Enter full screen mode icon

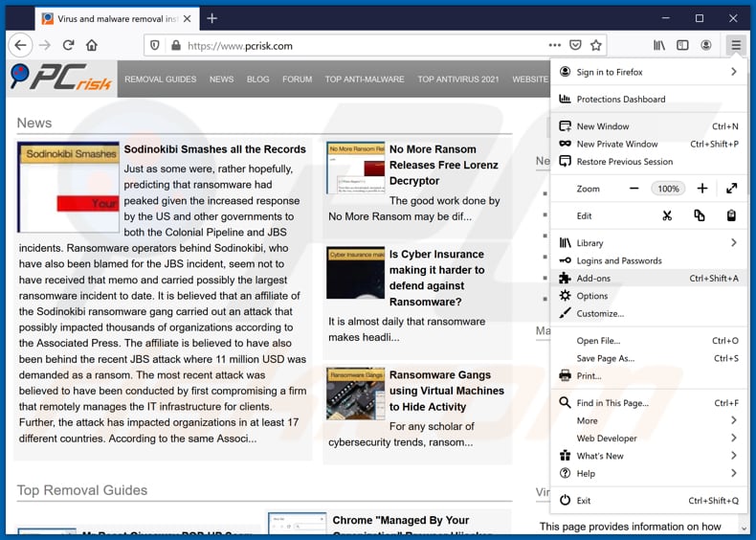[x=731, y=189]
